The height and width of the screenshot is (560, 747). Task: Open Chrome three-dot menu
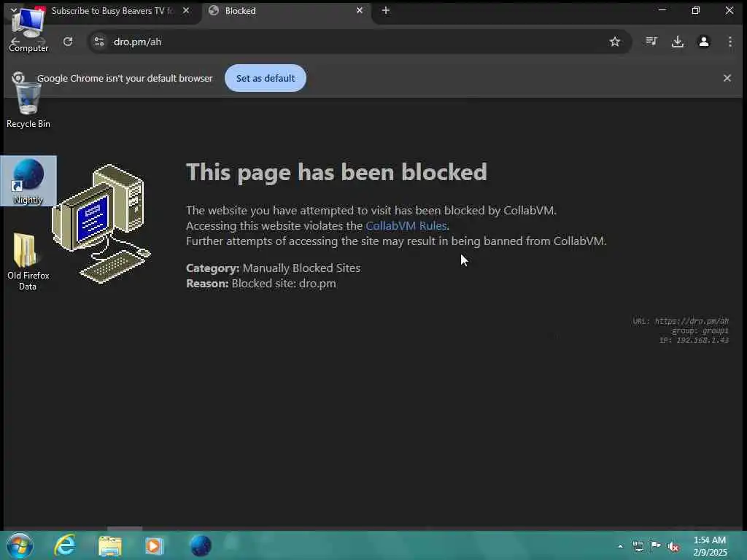tap(729, 42)
